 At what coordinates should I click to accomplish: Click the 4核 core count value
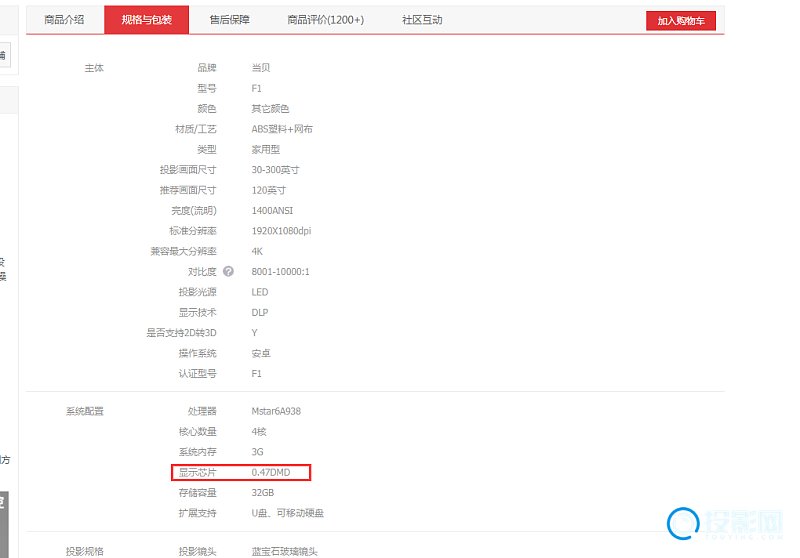point(259,432)
